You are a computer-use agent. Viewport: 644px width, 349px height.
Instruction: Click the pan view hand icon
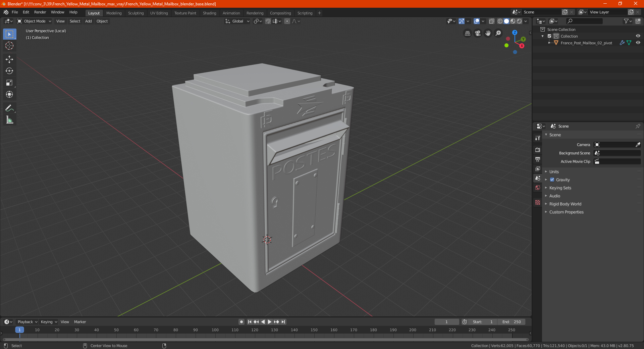[x=488, y=33]
